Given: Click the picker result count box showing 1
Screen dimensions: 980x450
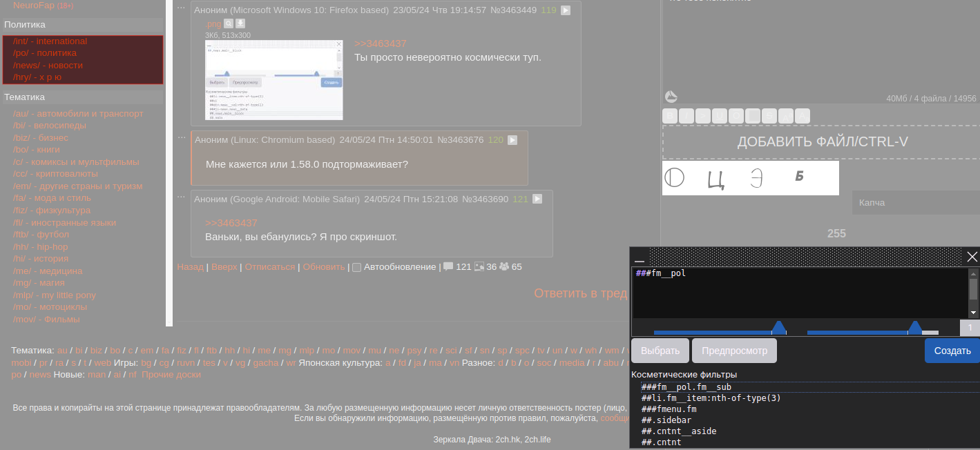Looking at the screenshot, I should tap(970, 328).
